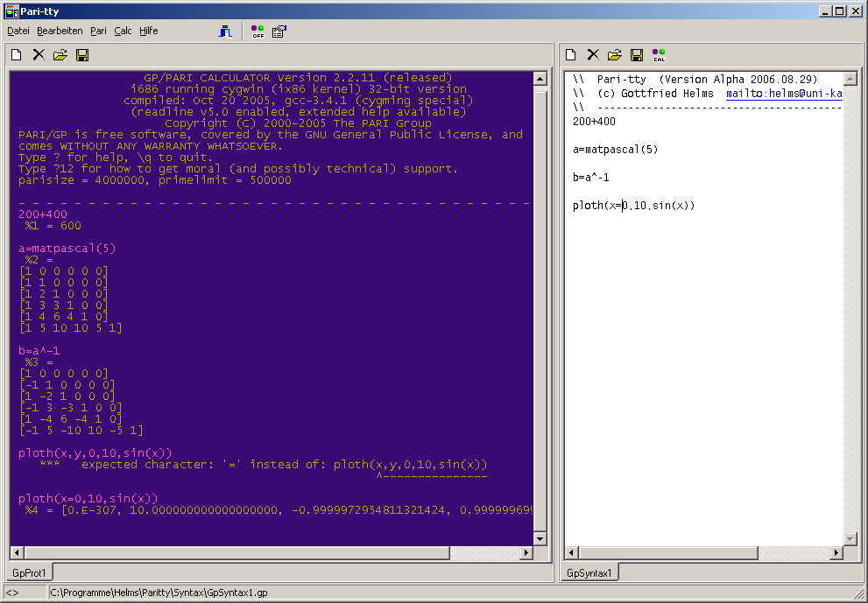Screen dimensions: 868x603
Task: Click the X clear icon in right pane
Action: (593, 55)
